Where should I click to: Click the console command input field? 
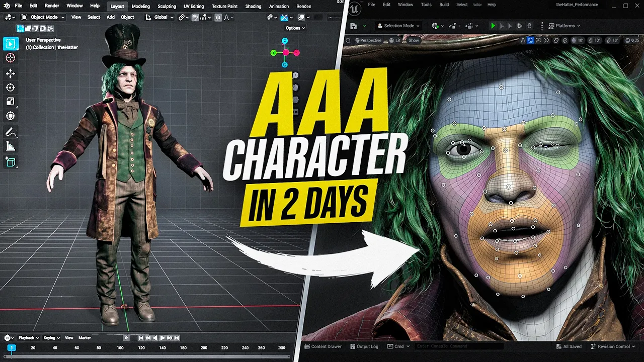pyautogui.click(x=459, y=346)
